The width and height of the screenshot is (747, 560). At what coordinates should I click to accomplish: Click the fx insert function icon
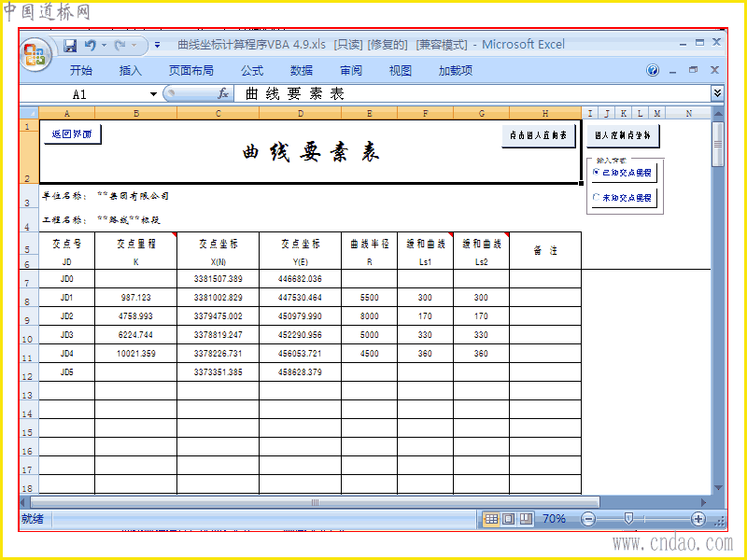[x=223, y=94]
